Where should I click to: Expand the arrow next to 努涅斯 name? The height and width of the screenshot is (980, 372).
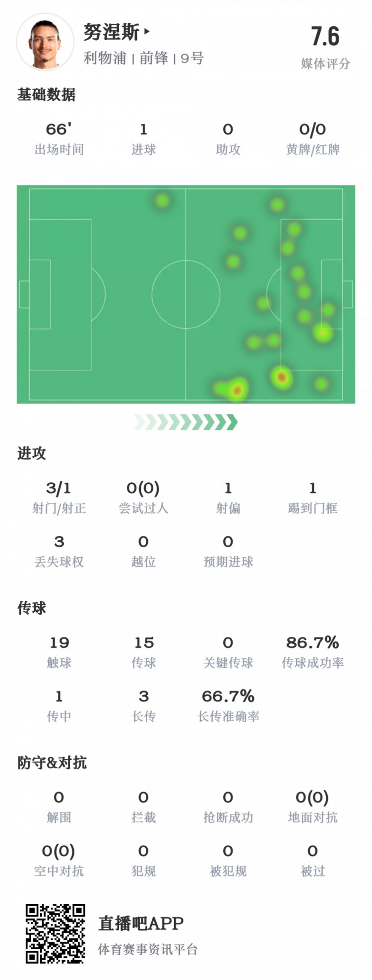(x=146, y=32)
